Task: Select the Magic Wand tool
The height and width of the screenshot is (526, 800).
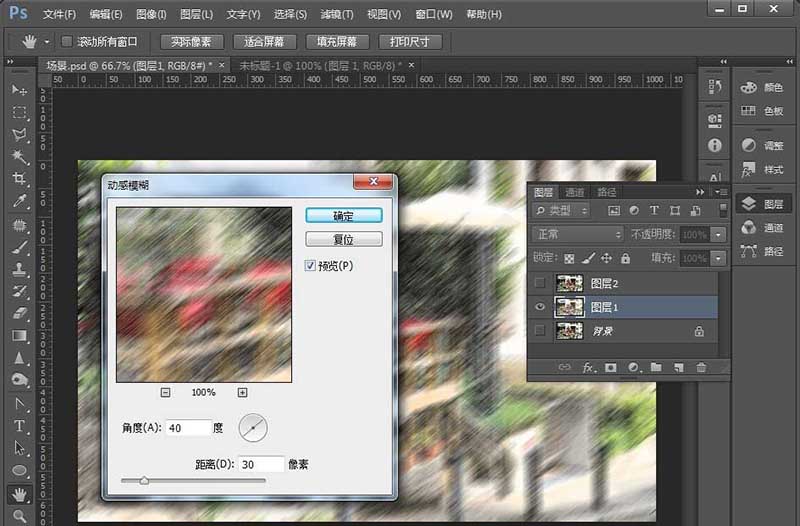Action: [x=19, y=157]
